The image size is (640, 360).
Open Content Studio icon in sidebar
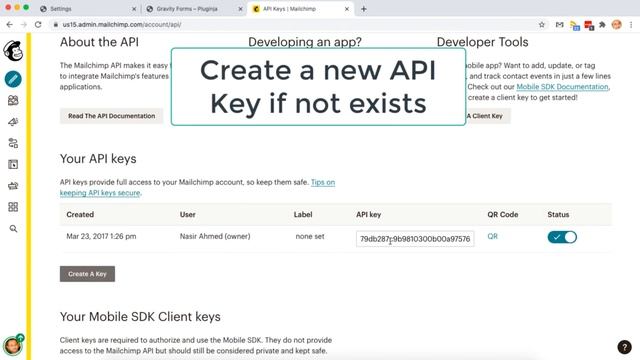[13, 186]
